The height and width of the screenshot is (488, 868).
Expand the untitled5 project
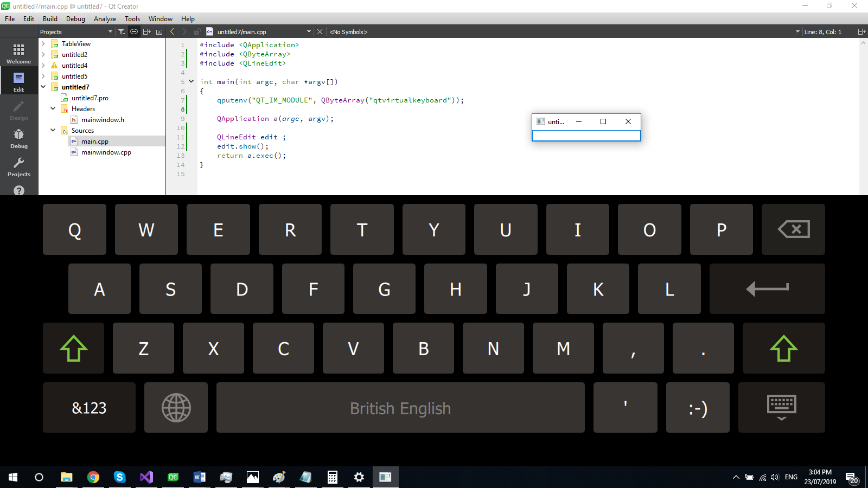(x=43, y=76)
